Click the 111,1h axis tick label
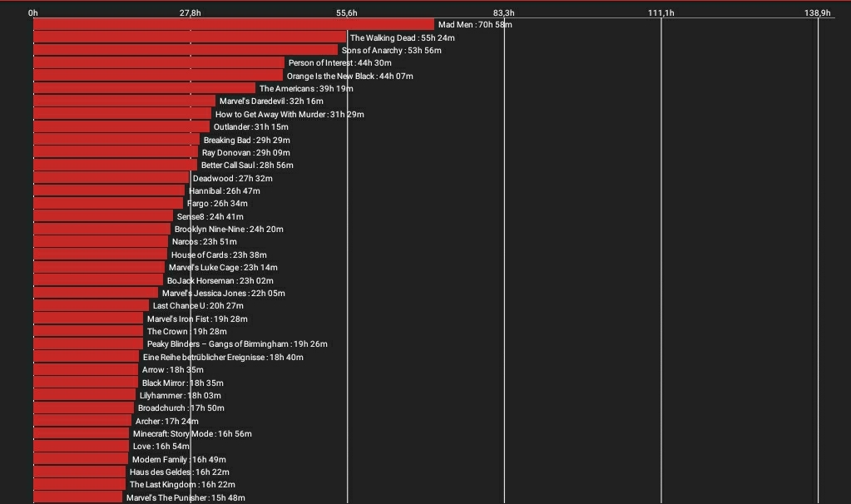 coord(661,13)
